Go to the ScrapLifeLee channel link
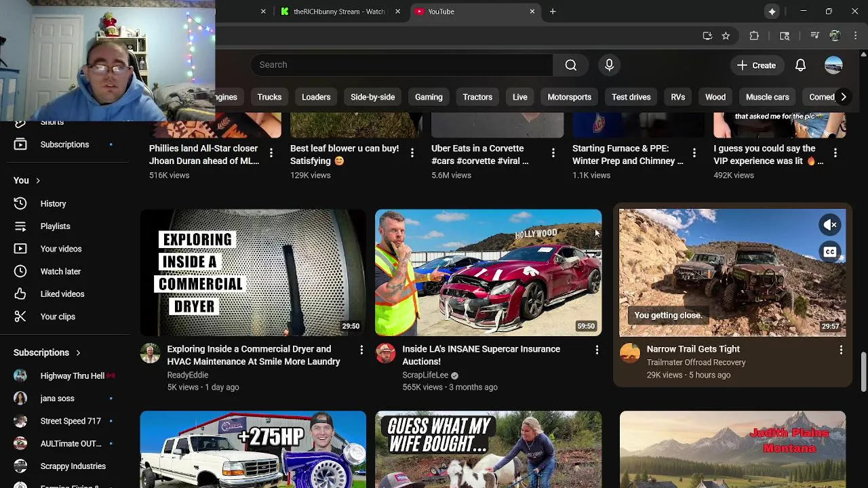The width and height of the screenshot is (868, 488). click(x=425, y=375)
